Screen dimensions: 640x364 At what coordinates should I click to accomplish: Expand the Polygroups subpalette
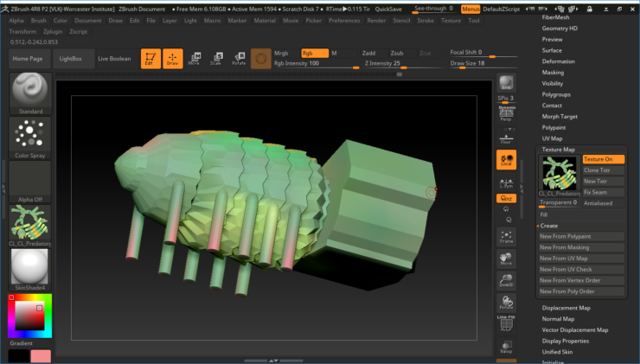point(556,94)
